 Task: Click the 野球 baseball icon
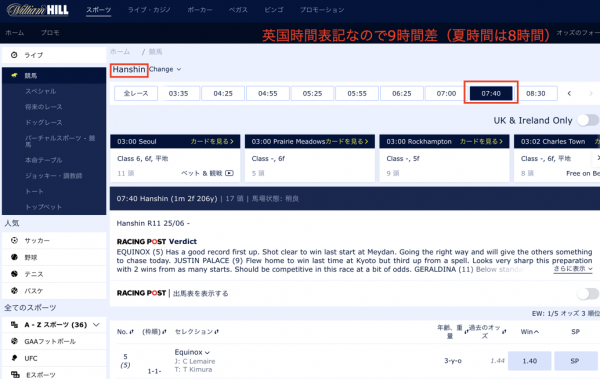[x=15, y=257]
